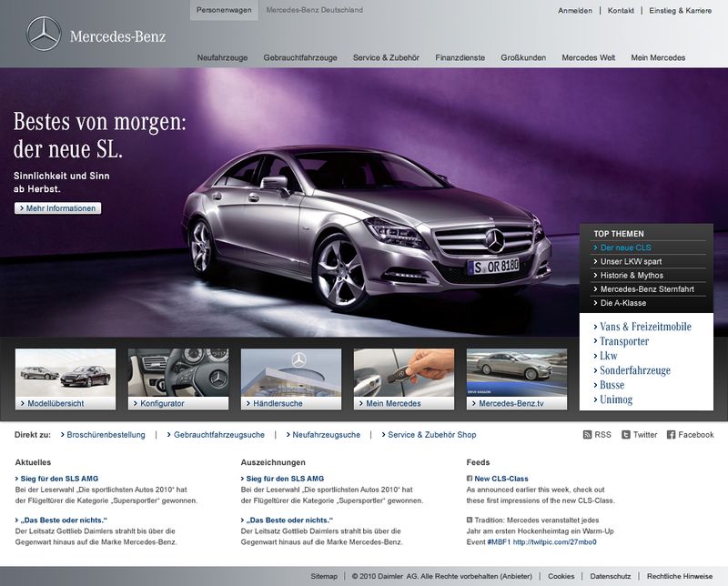
Task: Select the Personenwagen tab
Action: (224, 10)
